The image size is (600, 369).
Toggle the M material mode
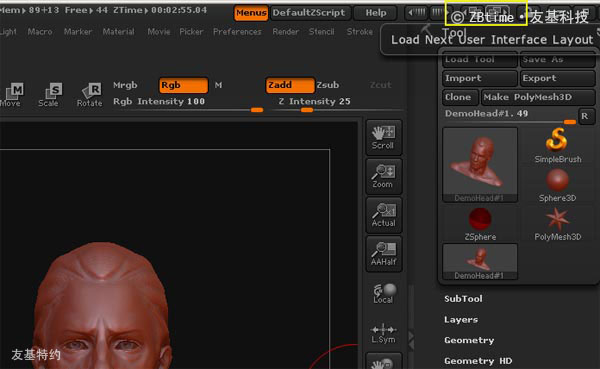[218, 85]
